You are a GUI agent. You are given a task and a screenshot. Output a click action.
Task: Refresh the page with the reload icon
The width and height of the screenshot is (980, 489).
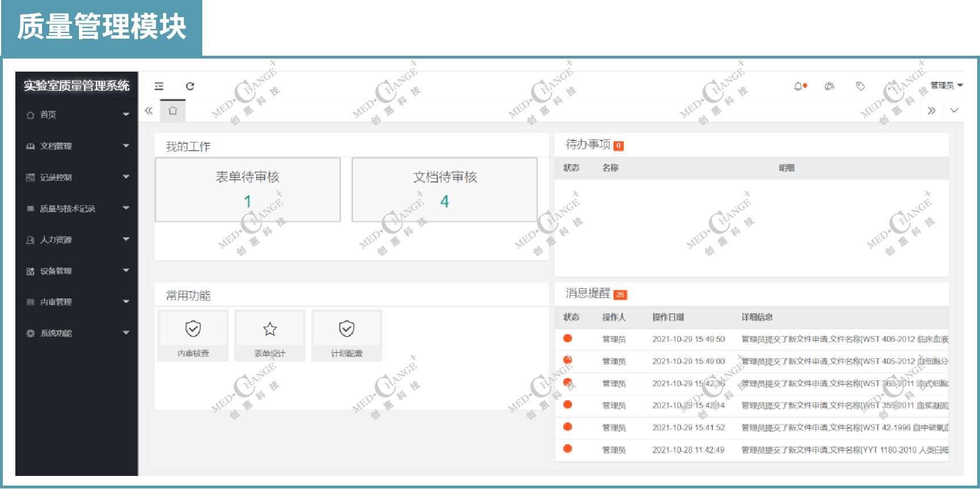pyautogui.click(x=190, y=86)
